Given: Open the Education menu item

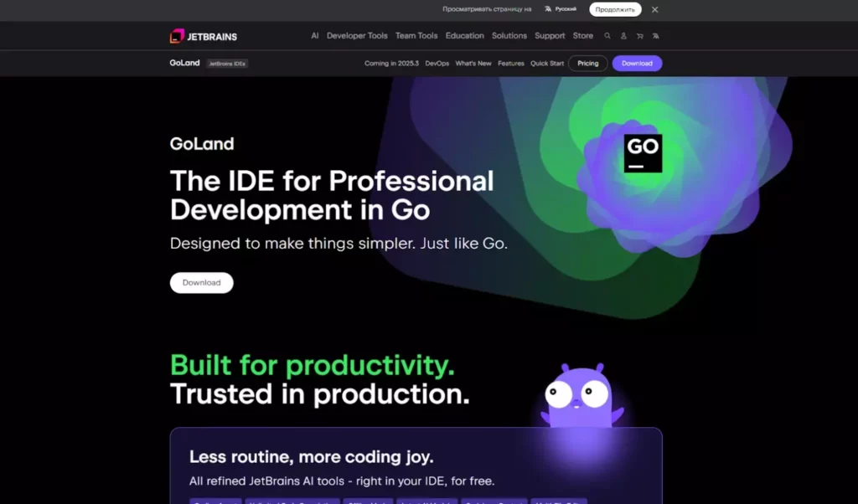Looking at the screenshot, I should (x=465, y=36).
